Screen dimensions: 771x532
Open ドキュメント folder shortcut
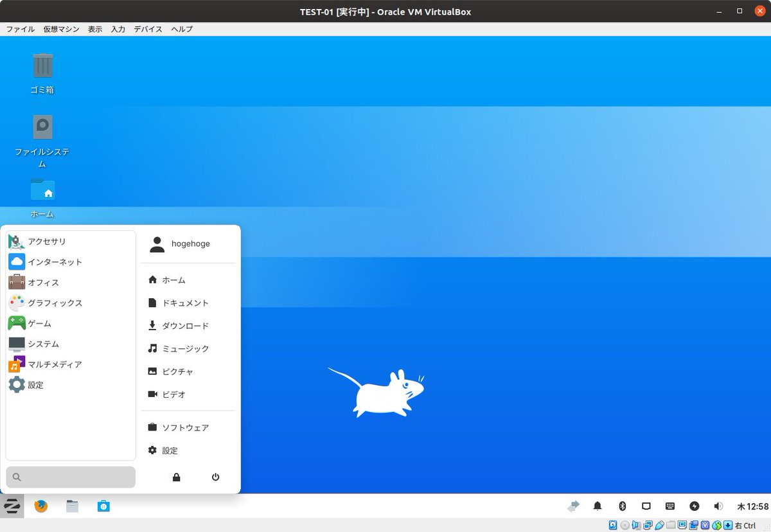click(188, 303)
